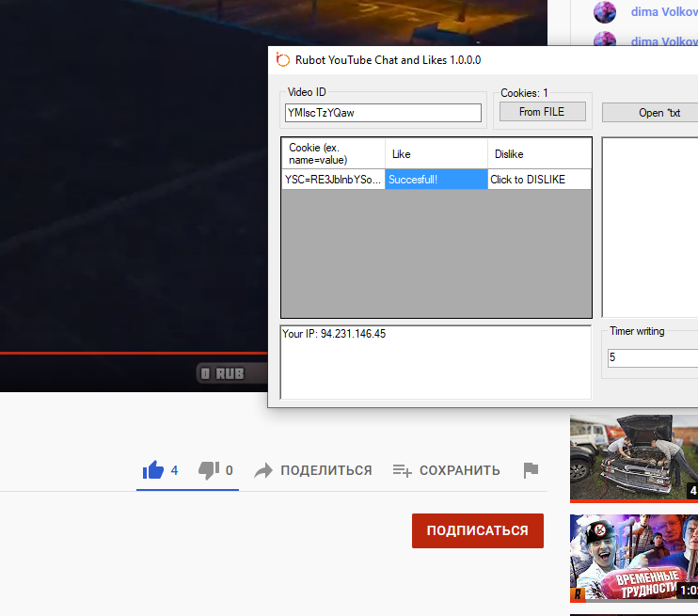Click the Timer writing input field
The height and width of the screenshot is (616, 698).
[x=652, y=357]
